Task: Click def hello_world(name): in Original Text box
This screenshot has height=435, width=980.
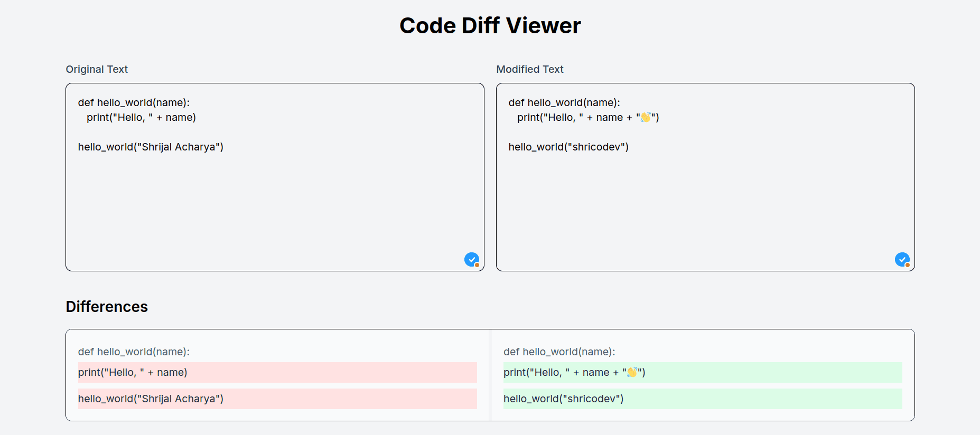Action: pos(134,102)
